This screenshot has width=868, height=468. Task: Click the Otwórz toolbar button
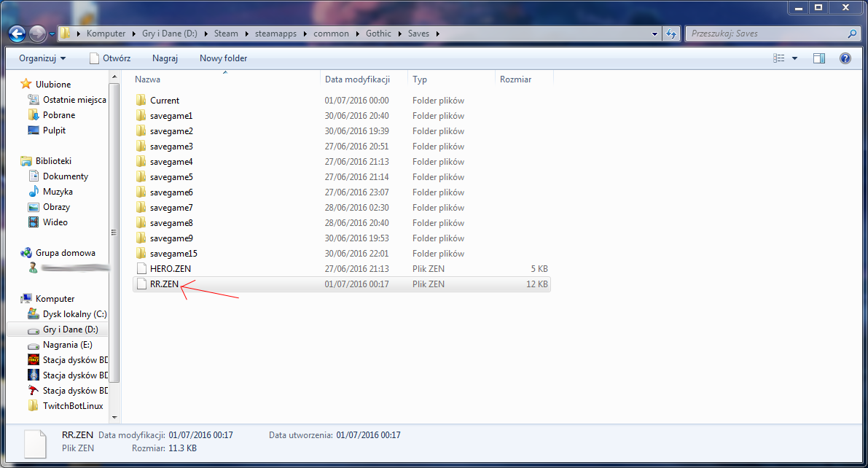(x=110, y=58)
